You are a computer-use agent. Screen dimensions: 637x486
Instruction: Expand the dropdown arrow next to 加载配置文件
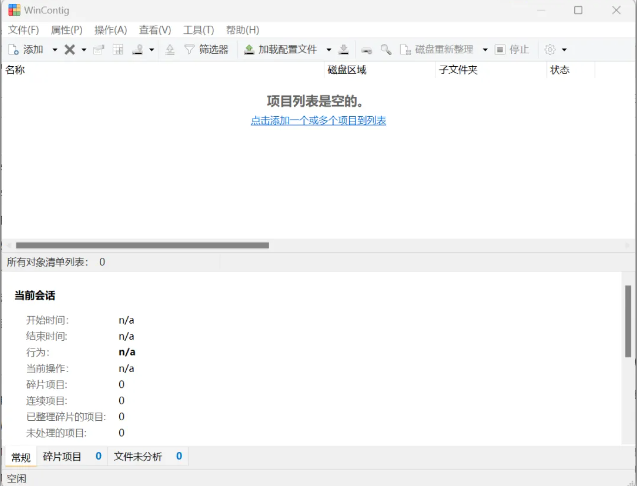328,49
